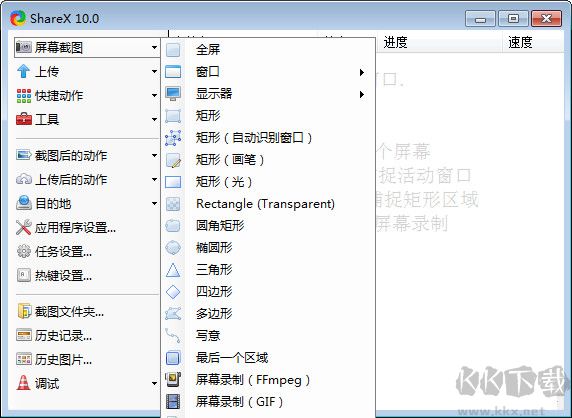Click the Window (窗口) capture icon
Image resolution: width=572 pixels, height=418 pixels.
173,71
